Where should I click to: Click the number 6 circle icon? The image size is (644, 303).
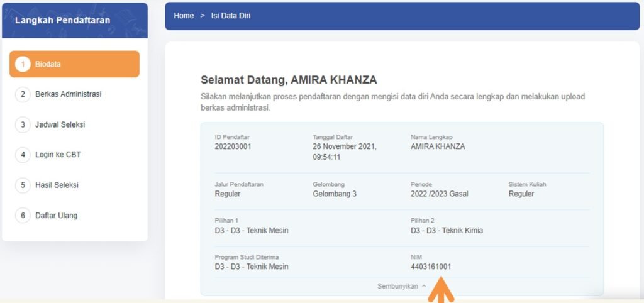point(23,215)
